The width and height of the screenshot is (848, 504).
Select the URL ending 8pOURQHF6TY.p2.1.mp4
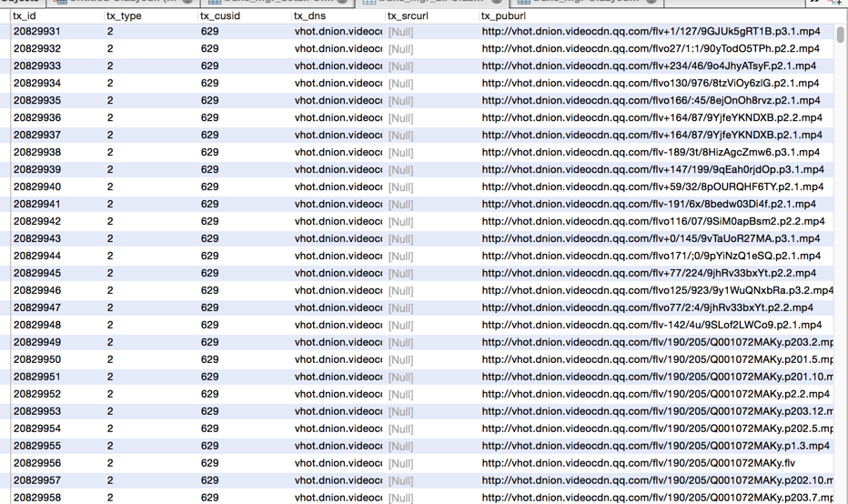(652, 186)
